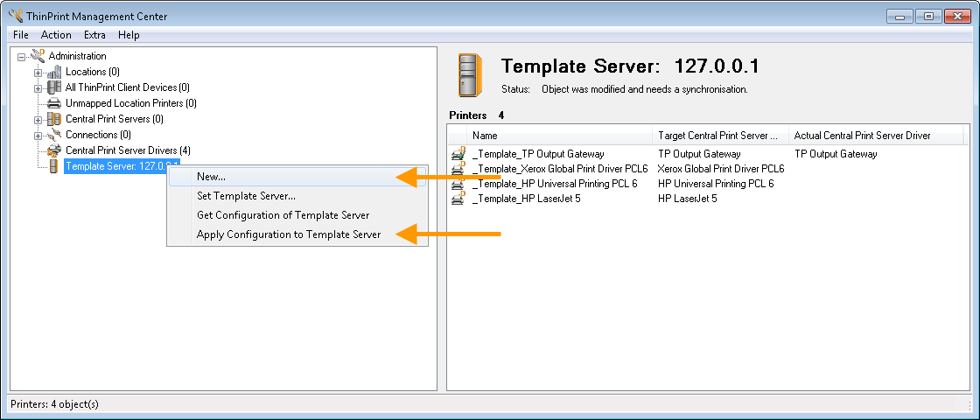Select Get Configuration of Template Server
This screenshot has width=980, height=420.
(x=297, y=215)
